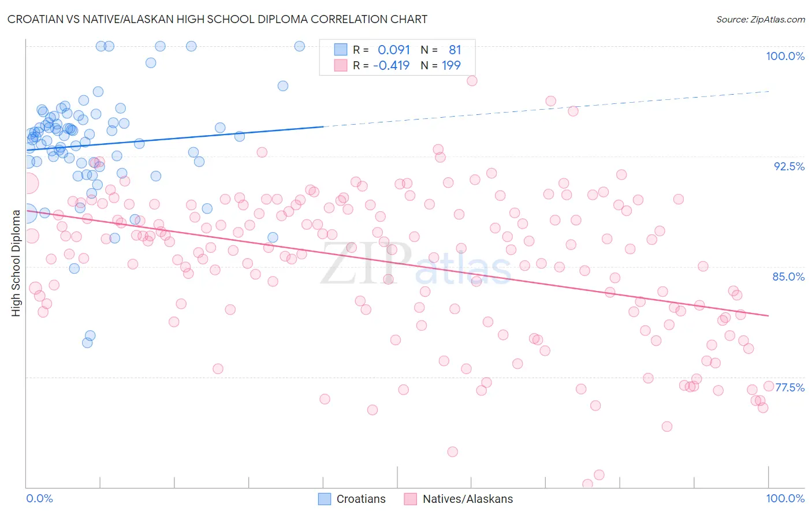The height and width of the screenshot is (515, 812).
Task: Click the pink Natives/Alaskans legend swatch
Action: (x=411, y=499)
